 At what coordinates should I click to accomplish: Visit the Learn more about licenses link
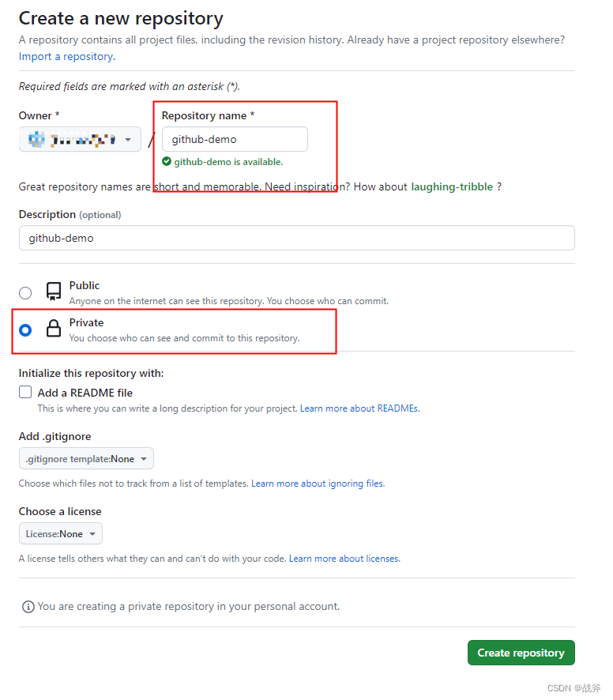tap(344, 559)
